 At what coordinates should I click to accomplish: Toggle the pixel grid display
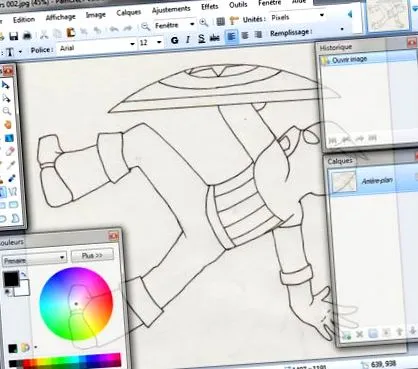220,22
